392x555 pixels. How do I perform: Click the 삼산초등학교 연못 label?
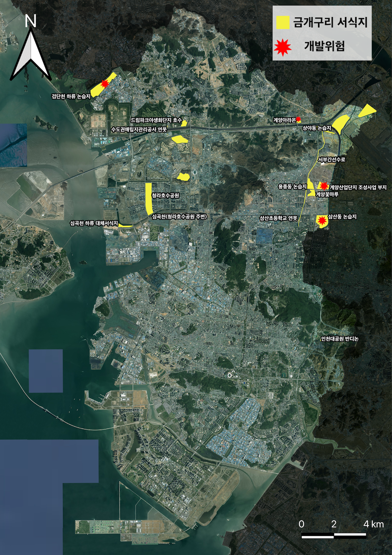click(279, 218)
